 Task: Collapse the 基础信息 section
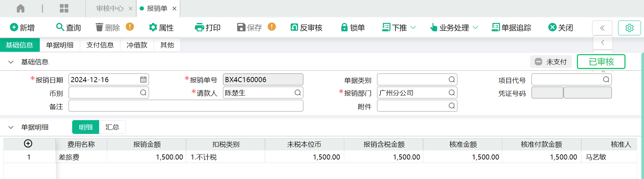11,62
